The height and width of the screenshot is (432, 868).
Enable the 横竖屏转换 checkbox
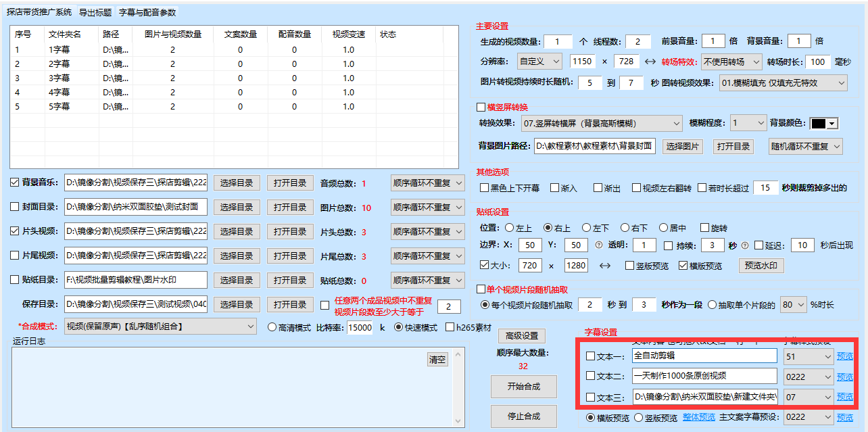pyautogui.click(x=481, y=107)
